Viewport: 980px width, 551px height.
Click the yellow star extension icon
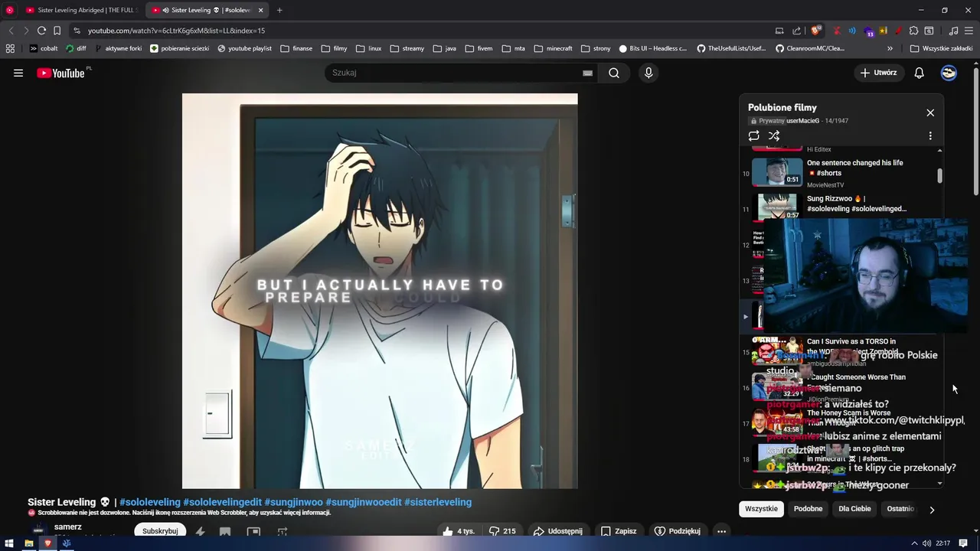tap(884, 31)
